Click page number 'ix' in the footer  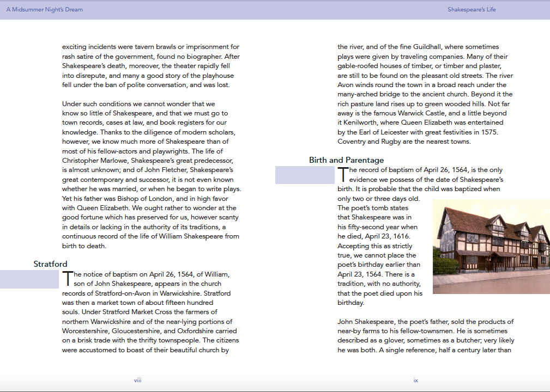click(x=415, y=380)
